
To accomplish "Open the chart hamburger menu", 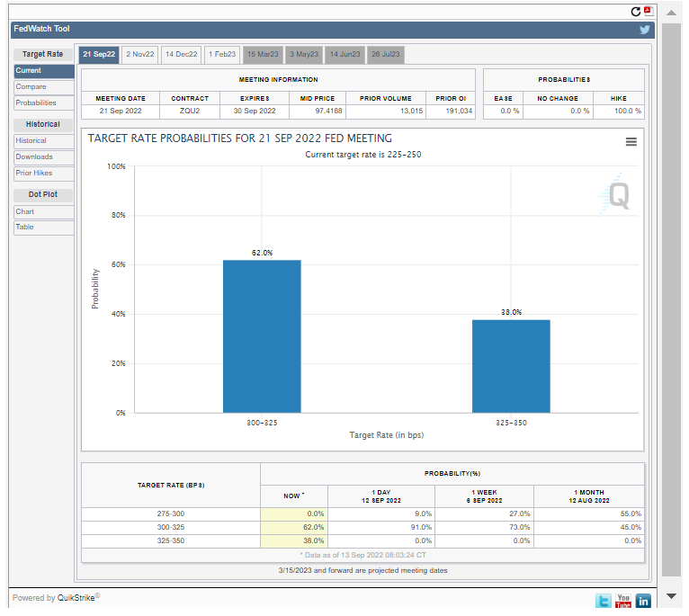I will point(631,142).
